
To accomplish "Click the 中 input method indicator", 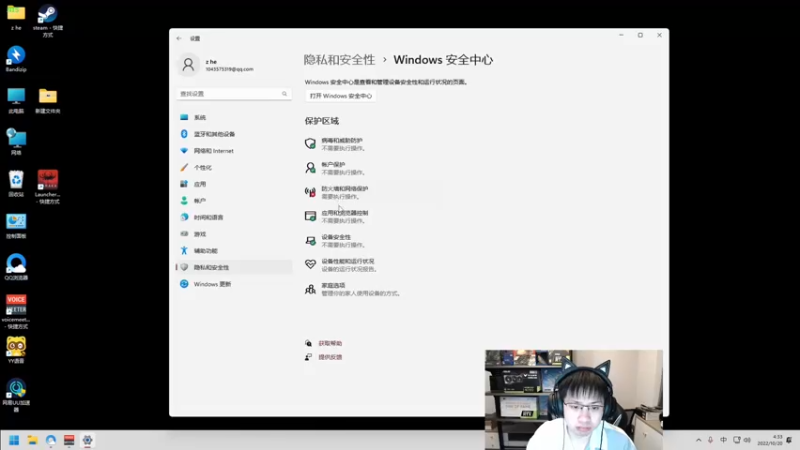I will [x=723, y=440].
